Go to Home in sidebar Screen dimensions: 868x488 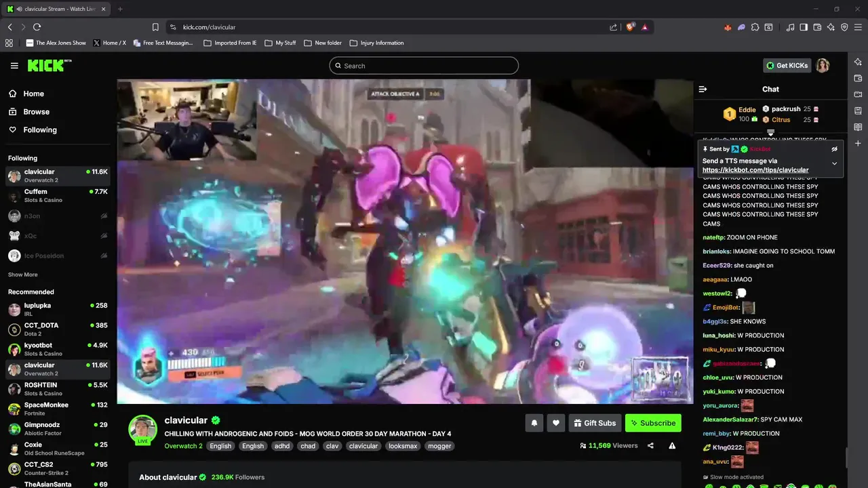pyautogui.click(x=26, y=94)
